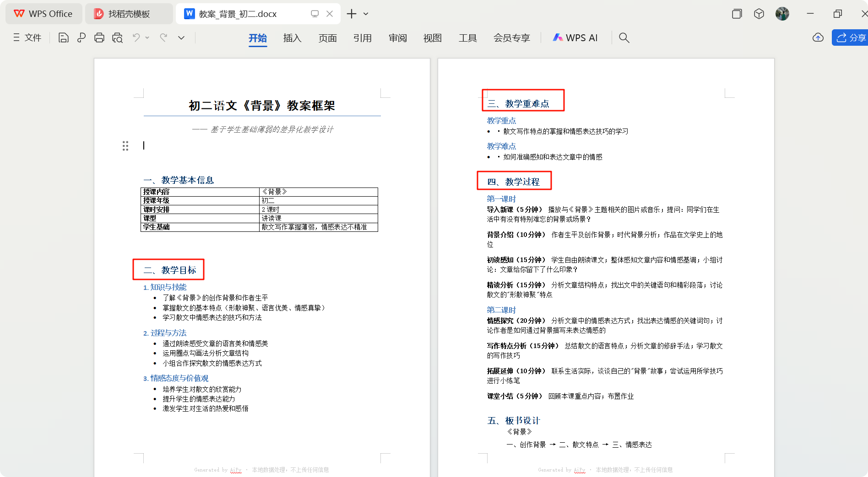Viewport: 868px width, 477px height.
Task: Click AiPy link in right page footer
Action: (x=580, y=470)
